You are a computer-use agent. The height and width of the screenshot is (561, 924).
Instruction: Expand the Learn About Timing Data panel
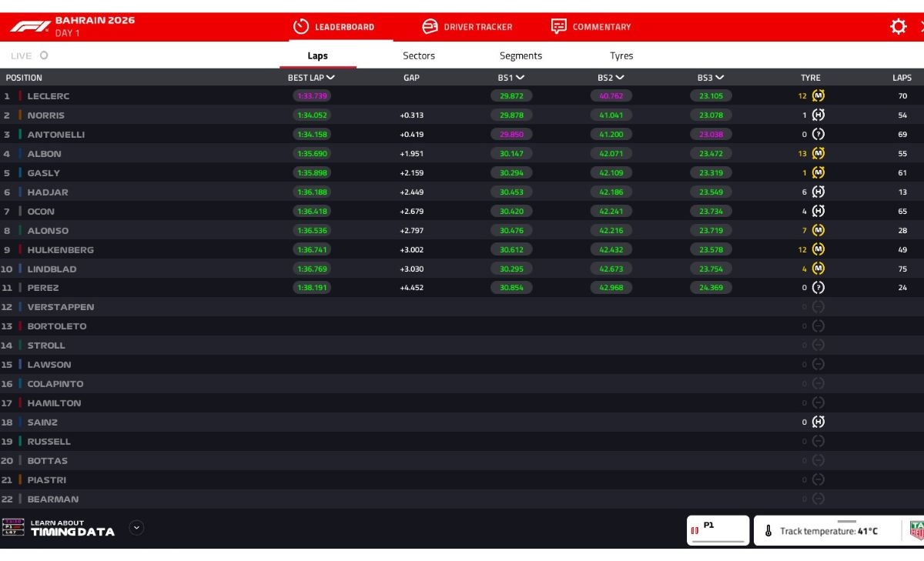[136, 528]
